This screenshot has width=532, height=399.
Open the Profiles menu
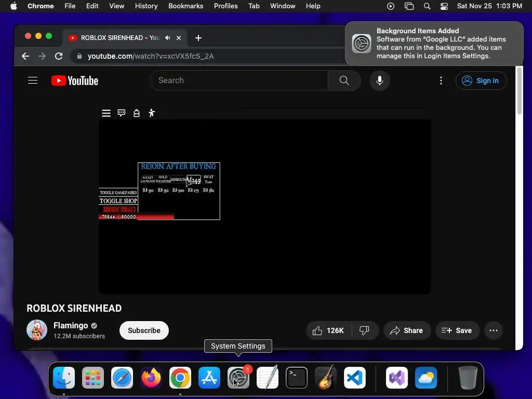pos(225,6)
